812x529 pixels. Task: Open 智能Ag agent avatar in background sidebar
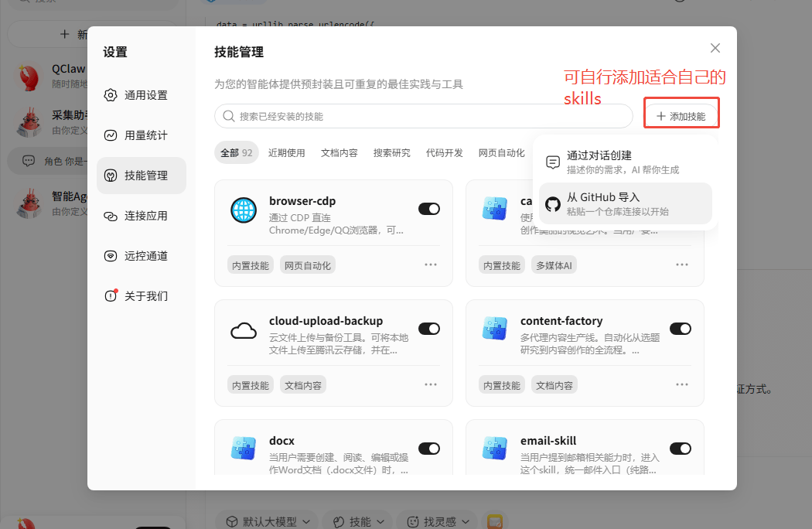click(x=29, y=203)
